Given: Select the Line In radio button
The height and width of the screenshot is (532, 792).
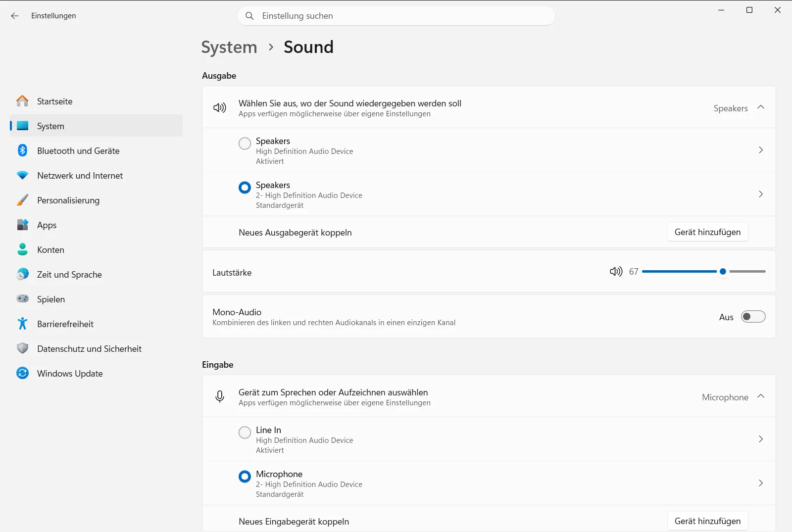Looking at the screenshot, I should click(x=245, y=433).
